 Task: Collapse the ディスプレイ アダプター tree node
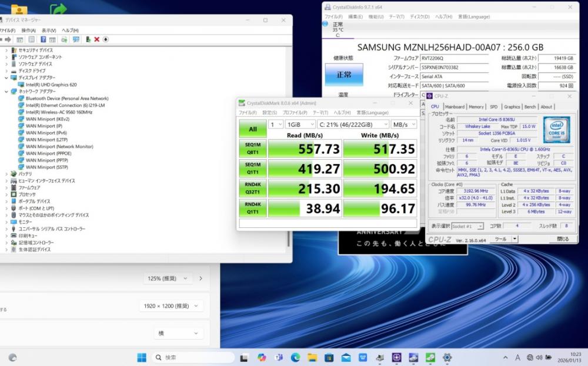pos(6,78)
